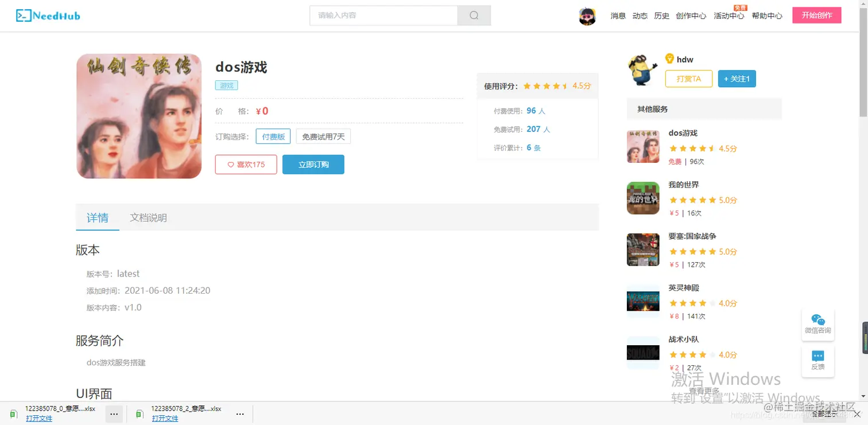Click the ¥2 | 27次 line under 战术小队
This screenshot has width=868, height=425.
(685, 368)
